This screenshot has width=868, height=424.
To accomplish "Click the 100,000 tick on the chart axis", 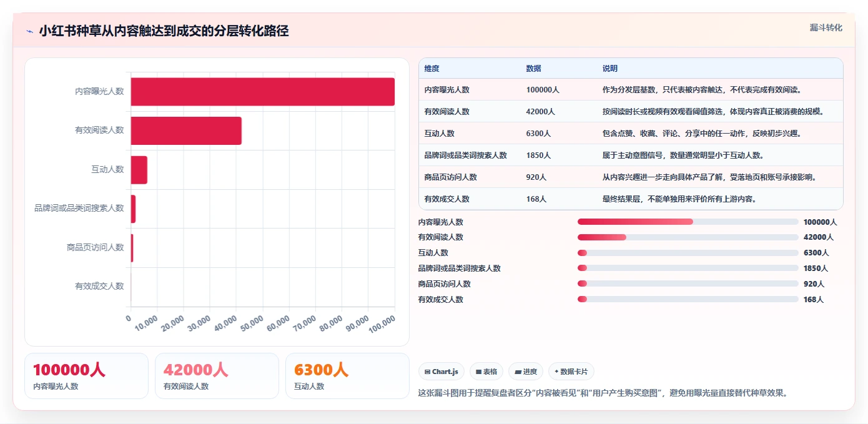I will (x=382, y=325).
